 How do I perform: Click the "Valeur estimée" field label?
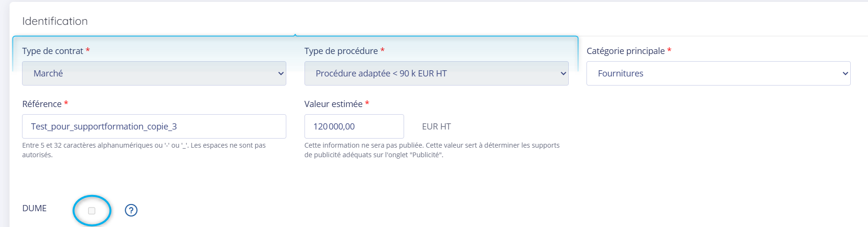333,104
